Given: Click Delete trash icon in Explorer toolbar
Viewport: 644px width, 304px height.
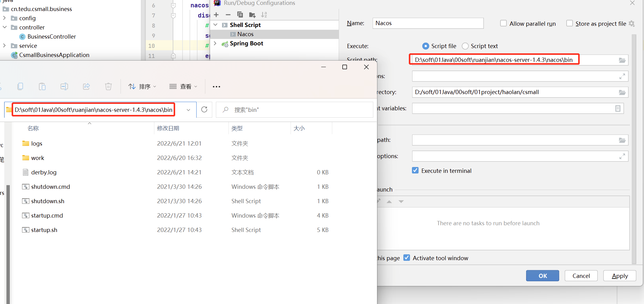Looking at the screenshot, I should coord(108,86).
